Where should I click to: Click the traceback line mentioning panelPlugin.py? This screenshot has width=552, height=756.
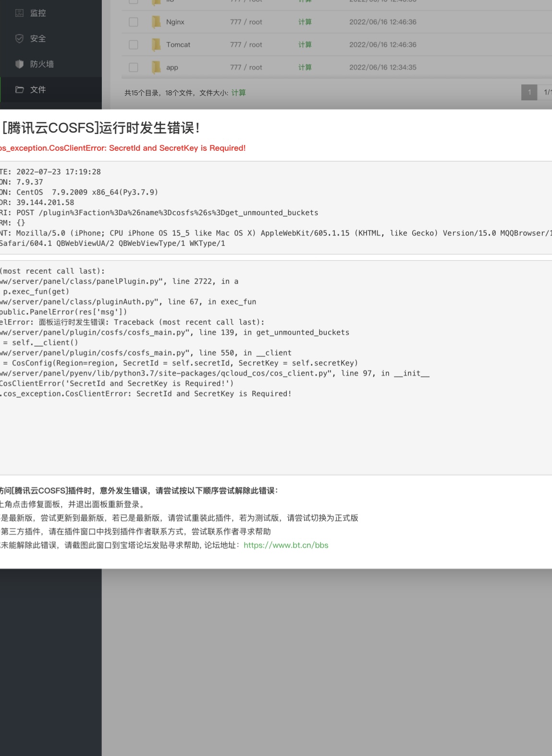[119, 281]
